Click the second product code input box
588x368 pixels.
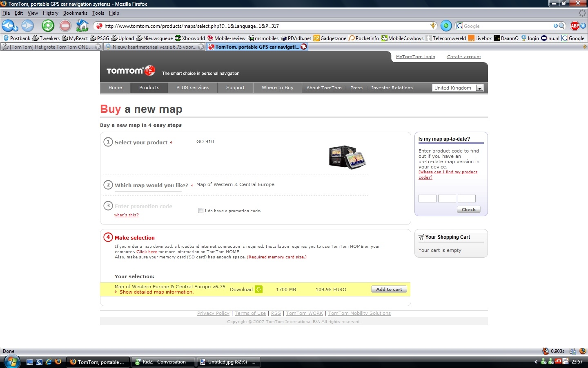tap(447, 198)
